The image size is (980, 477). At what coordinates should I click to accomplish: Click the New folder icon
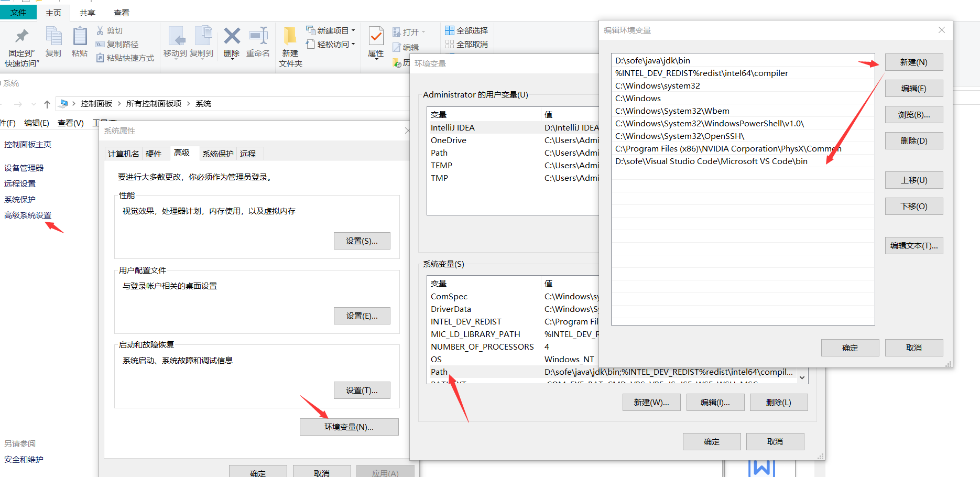[290, 36]
